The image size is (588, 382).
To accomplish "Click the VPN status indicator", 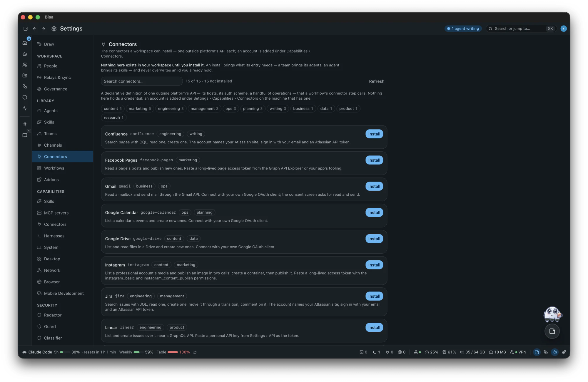I will click(x=518, y=352).
